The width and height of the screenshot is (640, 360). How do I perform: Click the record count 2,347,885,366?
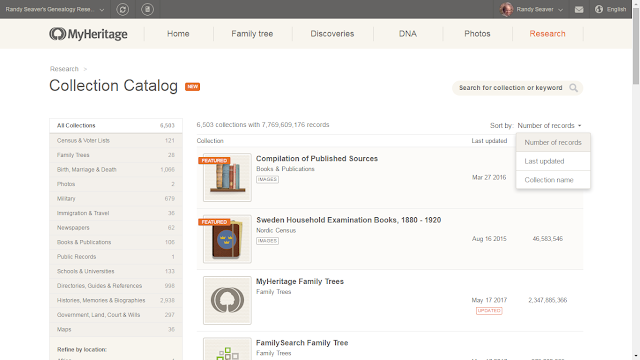547,300
